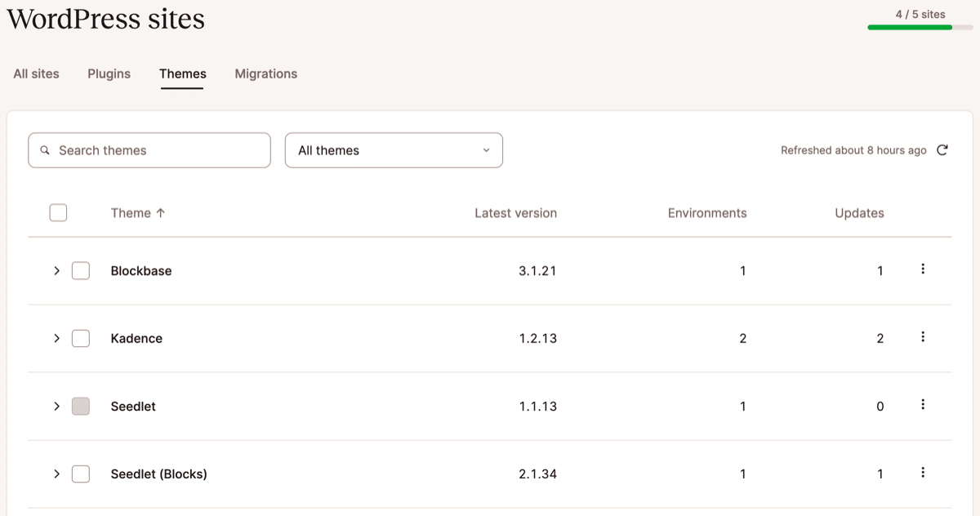
Task: Check the Blockbase theme checkbox
Action: pos(81,271)
